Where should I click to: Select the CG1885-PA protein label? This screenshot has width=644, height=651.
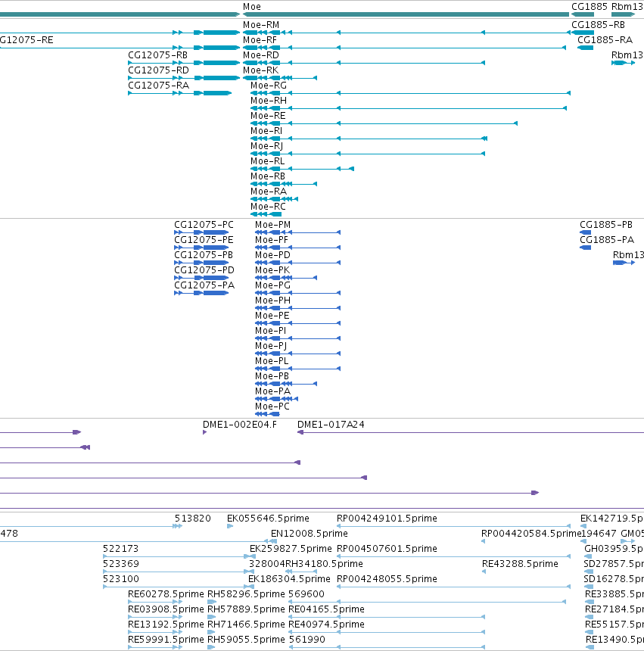click(607, 240)
